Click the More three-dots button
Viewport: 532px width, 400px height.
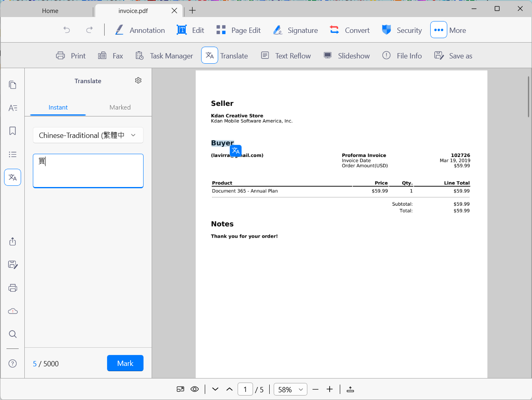439,30
